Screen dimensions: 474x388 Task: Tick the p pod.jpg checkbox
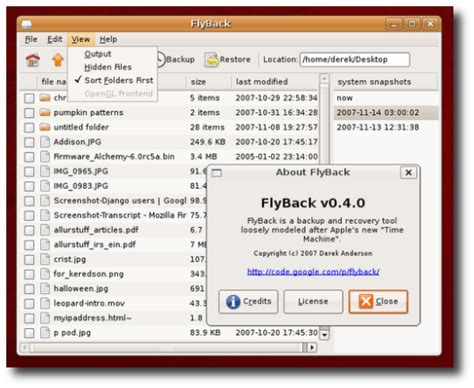click(29, 333)
